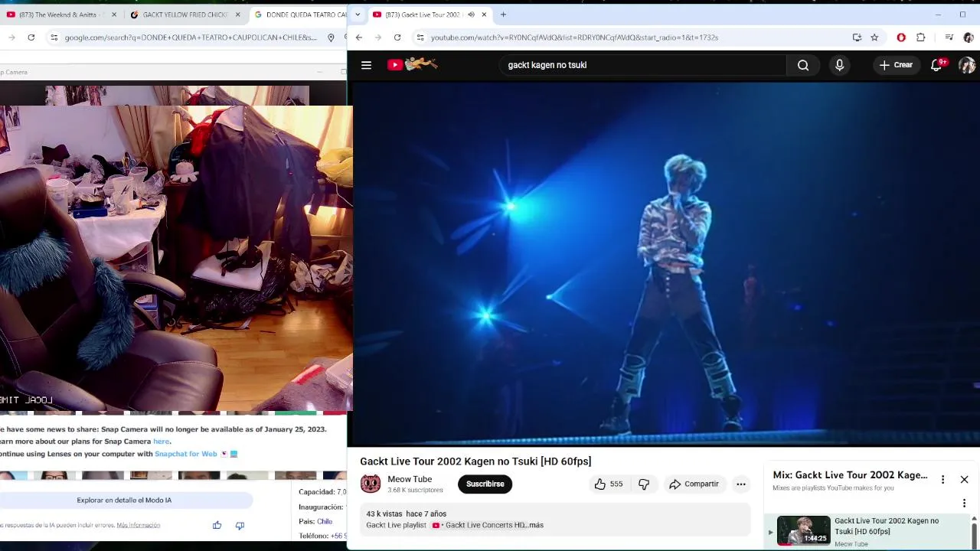Reload the Google search page
The height and width of the screenshot is (551, 980).
click(31, 37)
